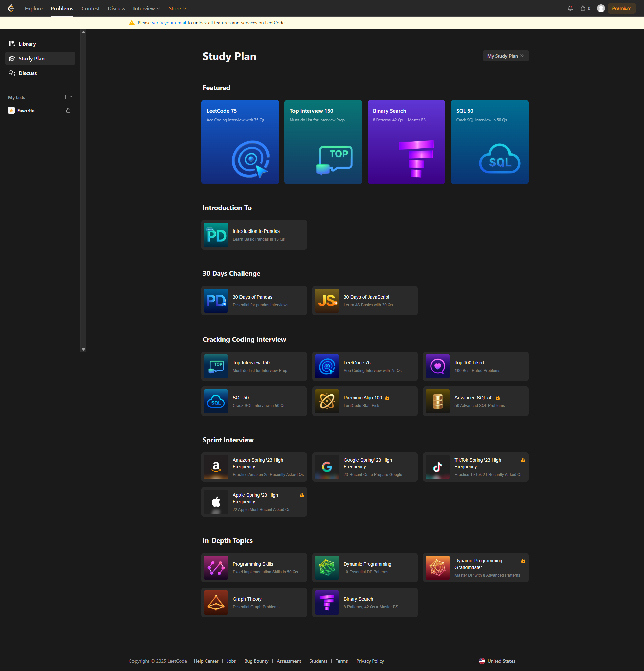Expand the Store dropdown menu
Viewport: 644px width, 671px height.
click(x=177, y=9)
